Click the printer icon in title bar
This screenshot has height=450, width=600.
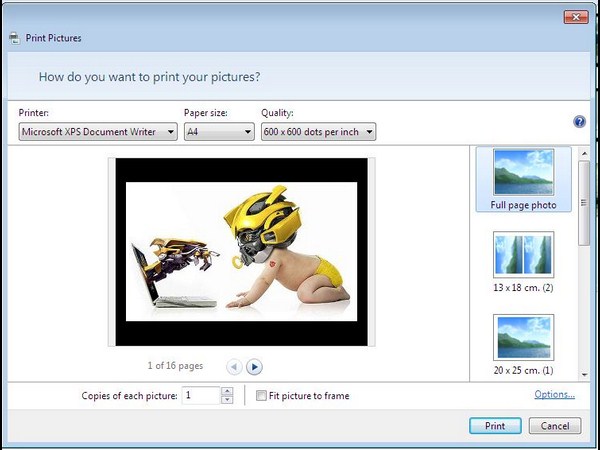14,38
